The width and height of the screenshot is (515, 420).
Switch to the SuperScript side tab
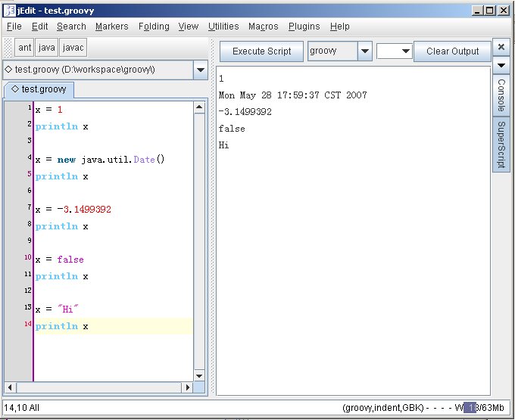[x=501, y=145]
